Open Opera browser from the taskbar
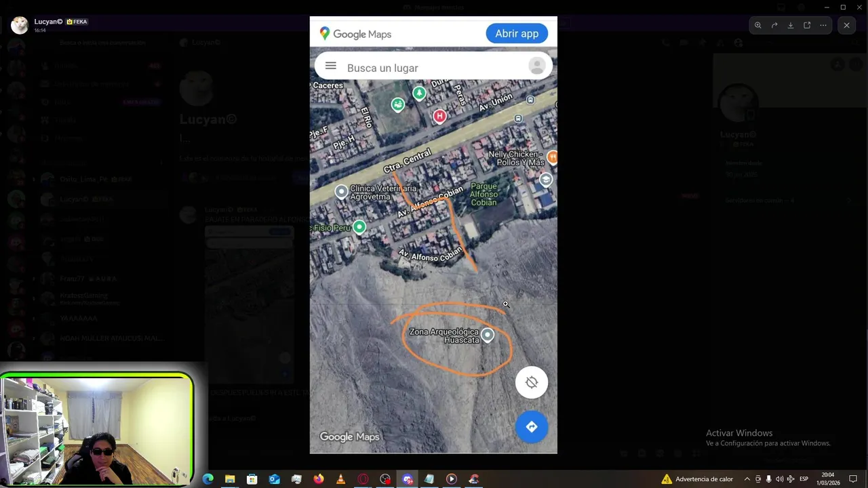The image size is (868, 488). pyautogui.click(x=363, y=479)
